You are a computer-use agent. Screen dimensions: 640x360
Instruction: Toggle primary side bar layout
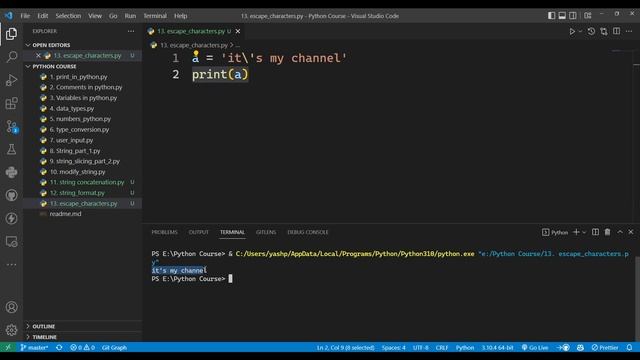551,16
